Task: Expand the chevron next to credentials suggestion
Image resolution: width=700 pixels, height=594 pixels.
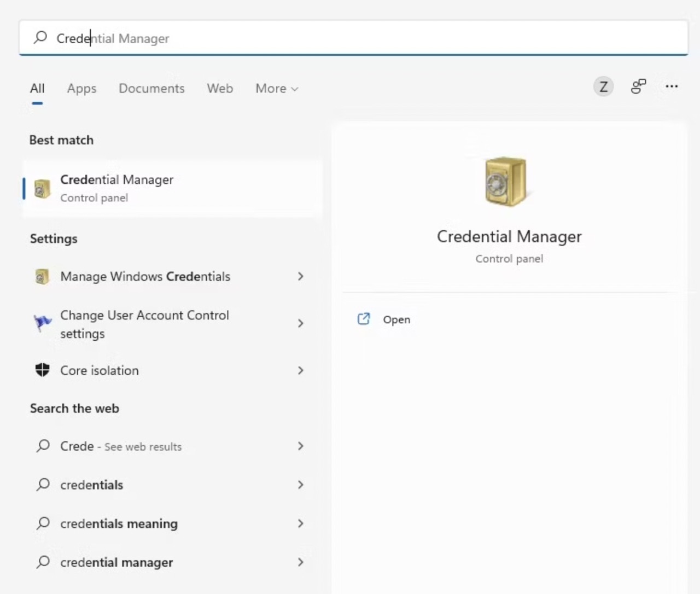Action: pos(300,485)
